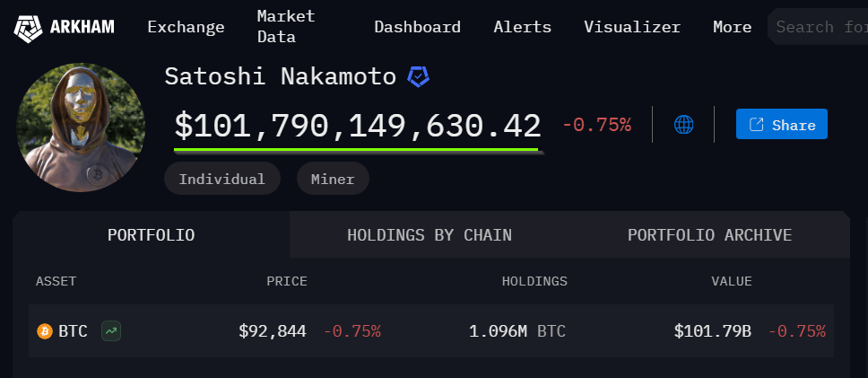Open the Exchange menu

pos(186,27)
